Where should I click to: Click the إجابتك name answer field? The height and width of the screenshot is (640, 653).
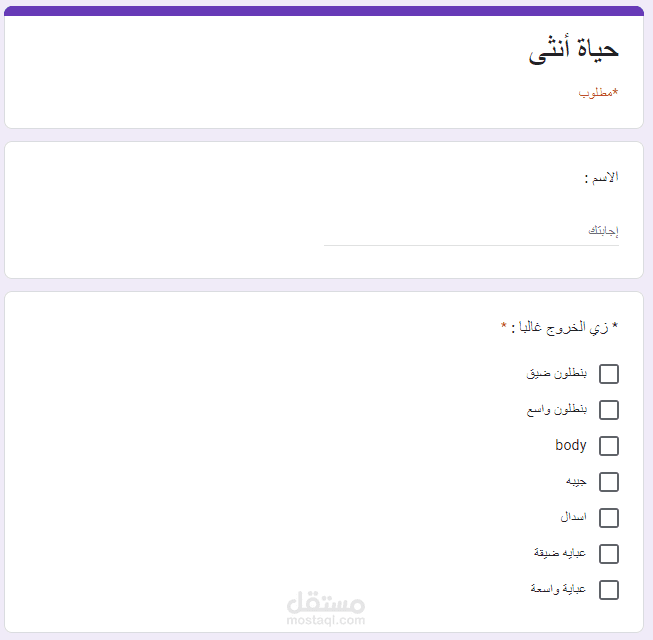click(471, 231)
